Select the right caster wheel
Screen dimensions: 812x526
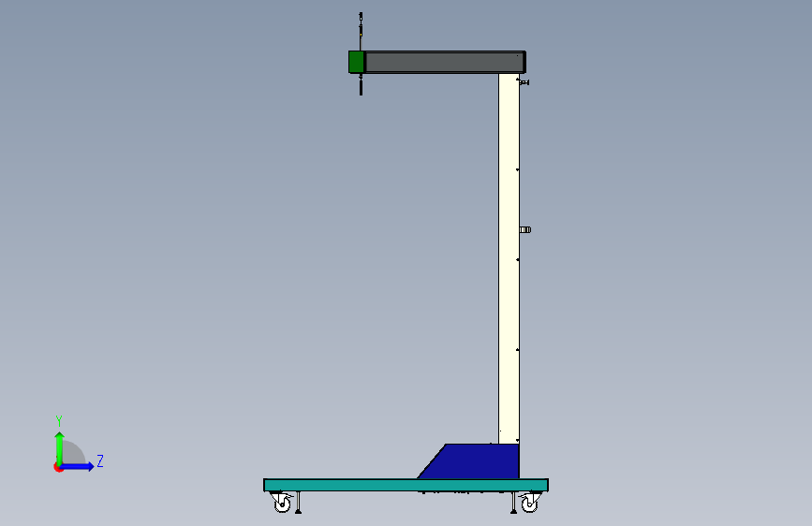pos(529,503)
